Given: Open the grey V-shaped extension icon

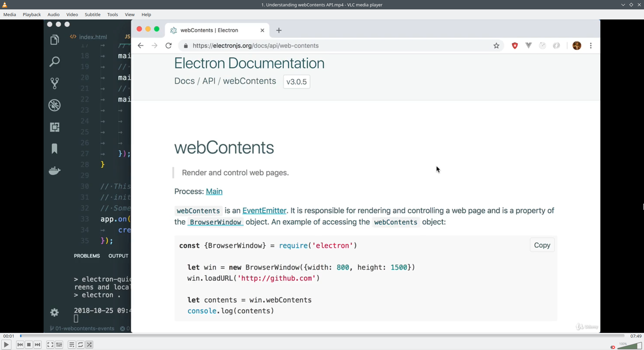Looking at the screenshot, I should 529,45.
